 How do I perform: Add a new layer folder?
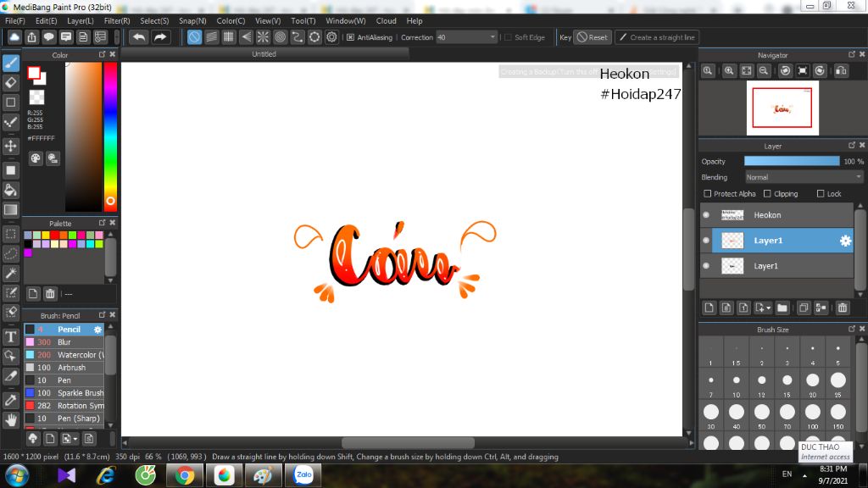click(782, 308)
